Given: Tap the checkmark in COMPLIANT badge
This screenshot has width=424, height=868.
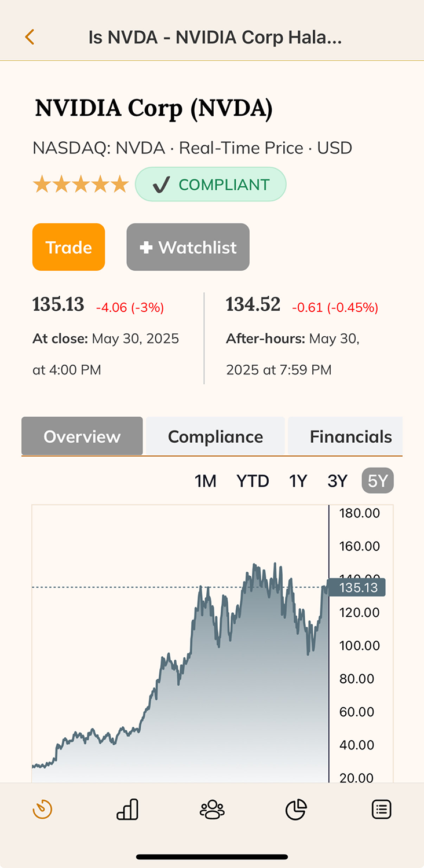Looking at the screenshot, I should [x=161, y=185].
